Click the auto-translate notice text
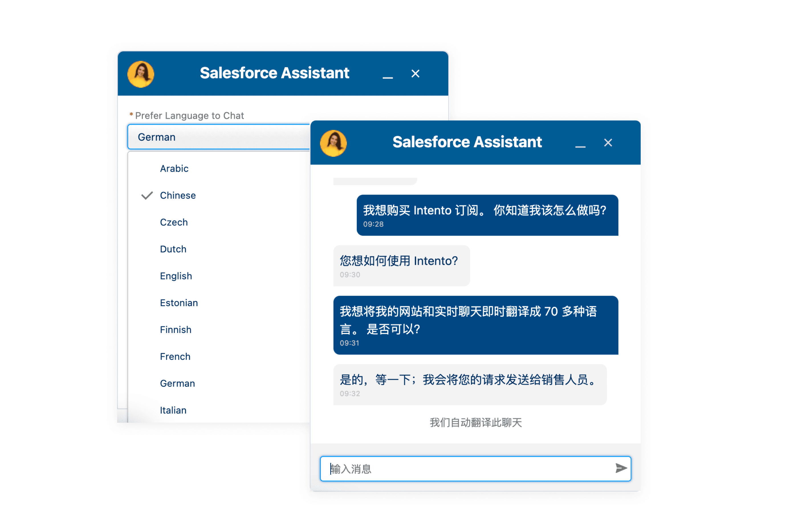Screen dimensions: 798x532 click(476, 422)
